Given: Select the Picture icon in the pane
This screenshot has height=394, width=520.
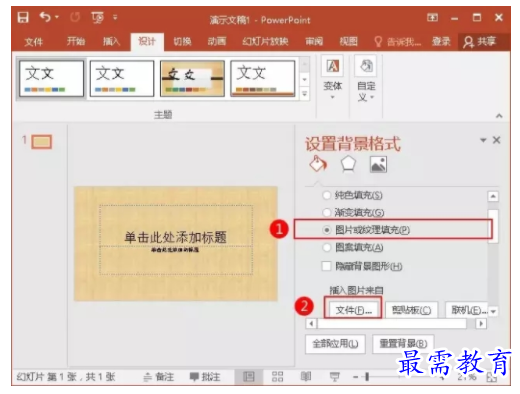Looking at the screenshot, I should coord(378,164).
